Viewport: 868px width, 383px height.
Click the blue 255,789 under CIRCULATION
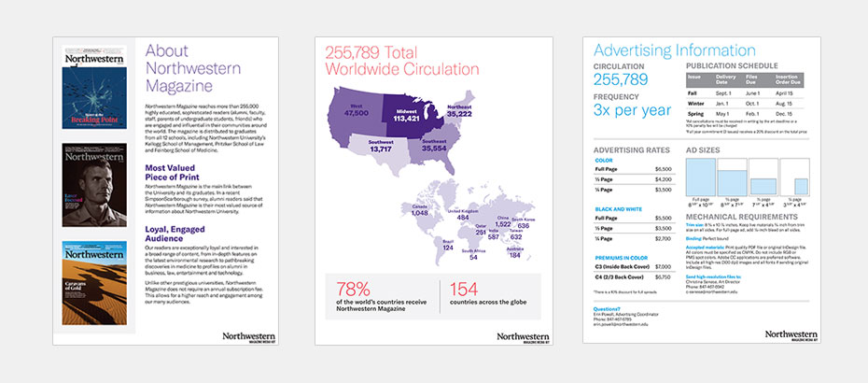pyautogui.click(x=621, y=79)
